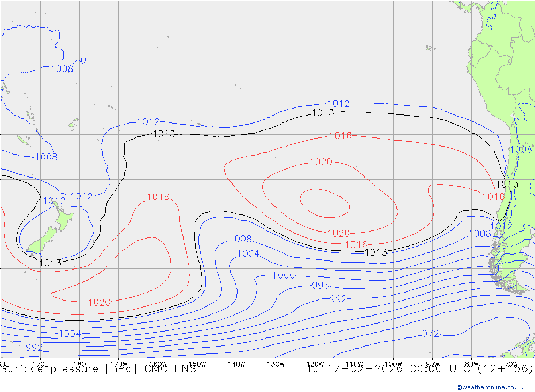Select the 992 label below the lower-left 1004
The image size is (535, 392).
coord(34,348)
